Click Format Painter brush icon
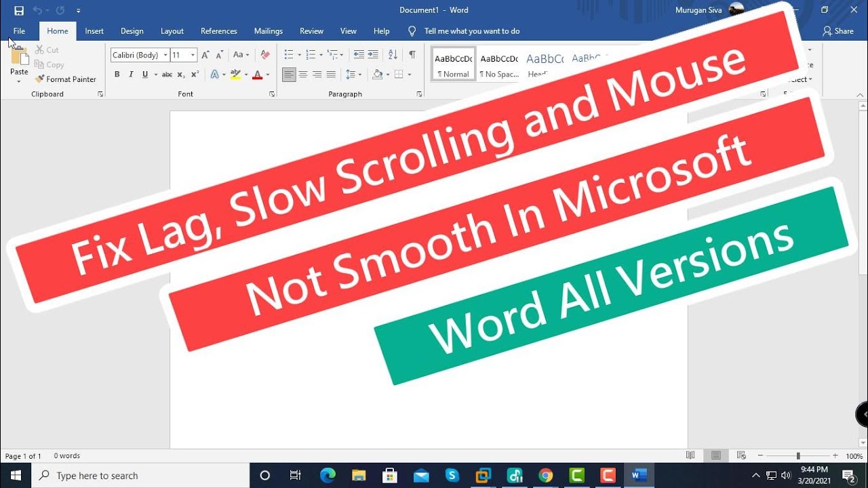The image size is (868, 488). pyautogui.click(x=39, y=79)
